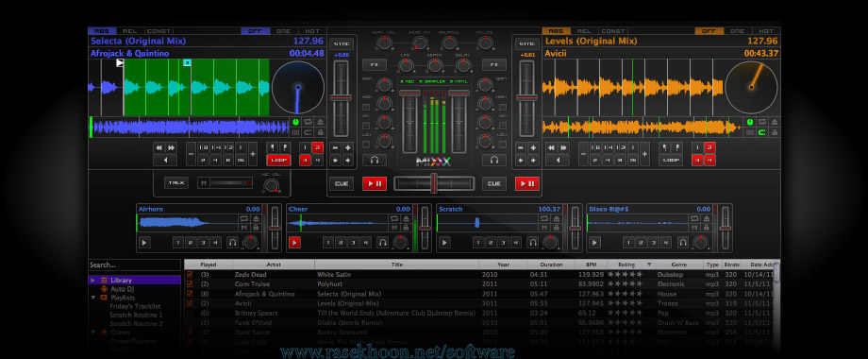Uncheck played box for Com Truise row
This screenshot has width=868, height=359.
(x=190, y=284)
